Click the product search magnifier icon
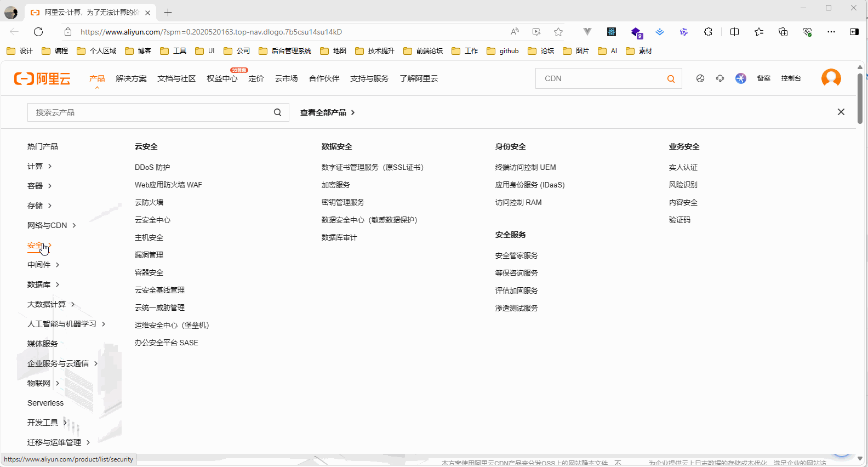 point(277,112)
